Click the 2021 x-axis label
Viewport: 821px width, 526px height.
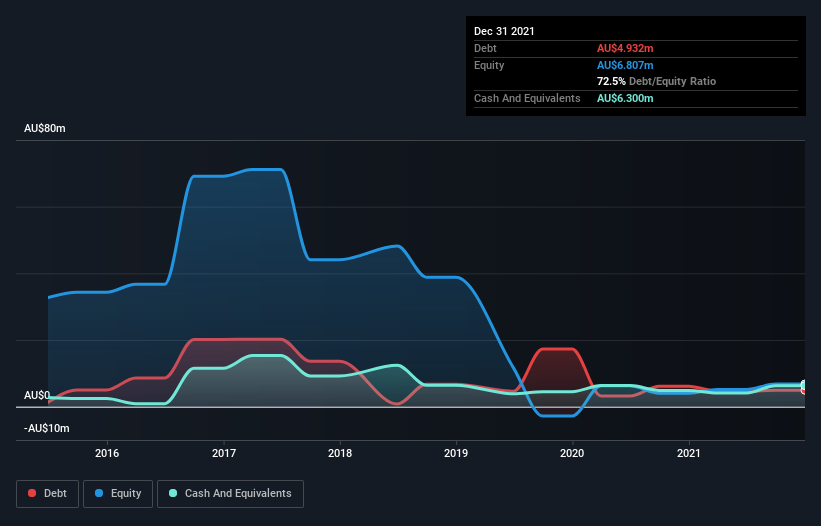[x=689, y=453]
